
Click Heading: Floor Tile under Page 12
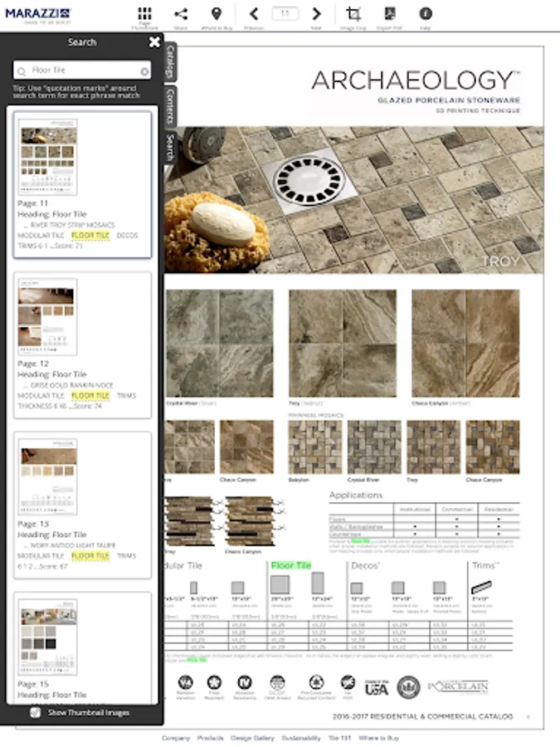52,374
